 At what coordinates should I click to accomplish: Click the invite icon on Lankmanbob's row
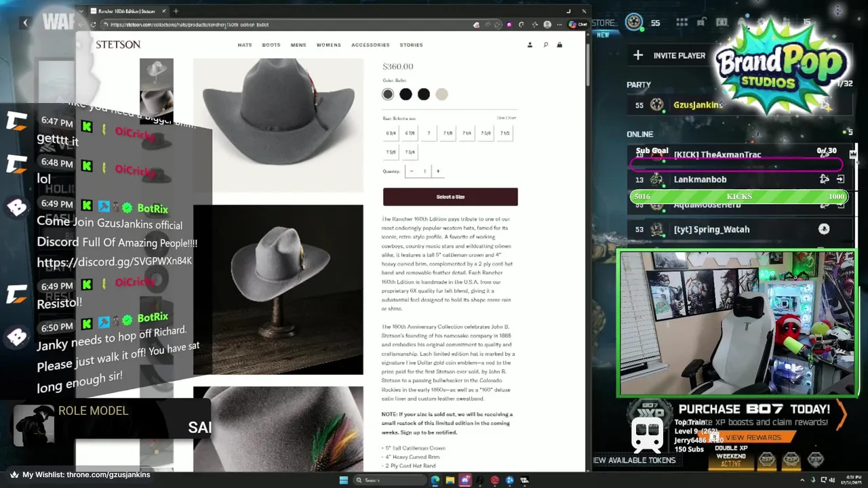point(825,180)
